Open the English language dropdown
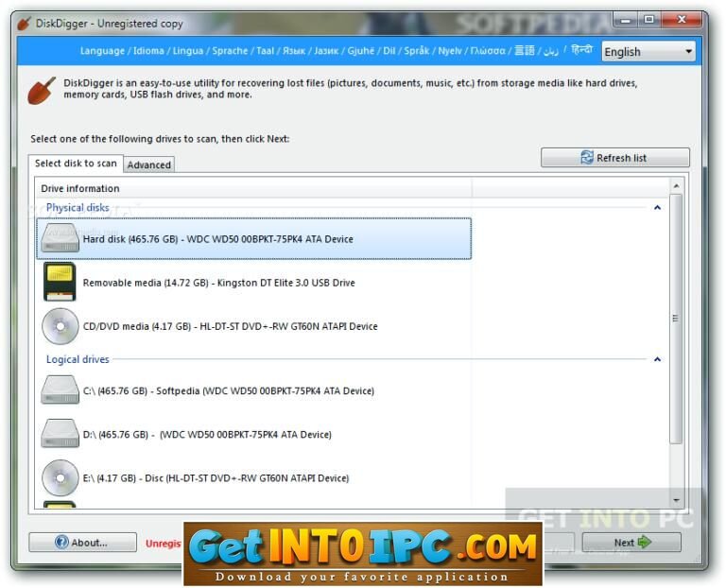 click(x=648, y=51)
